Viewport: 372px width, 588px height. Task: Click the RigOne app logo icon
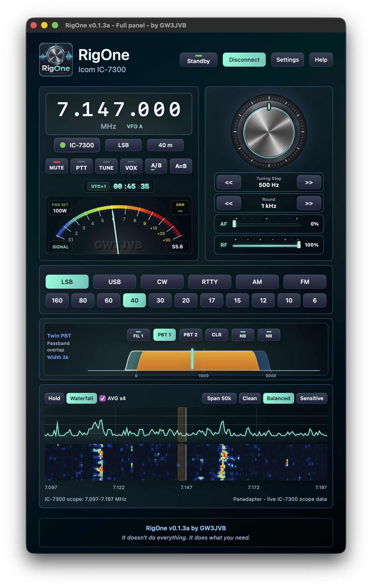[56, 60]
